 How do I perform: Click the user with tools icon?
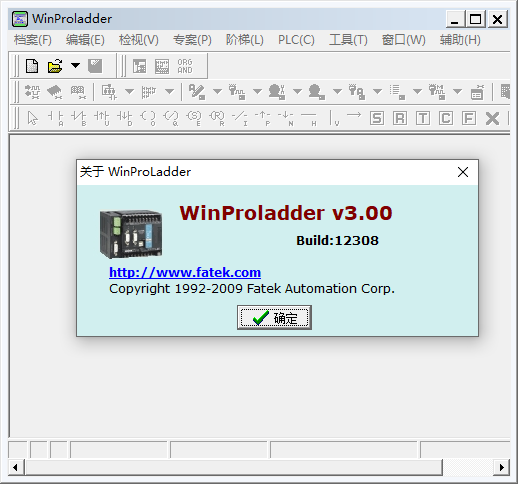click(277, 92)
